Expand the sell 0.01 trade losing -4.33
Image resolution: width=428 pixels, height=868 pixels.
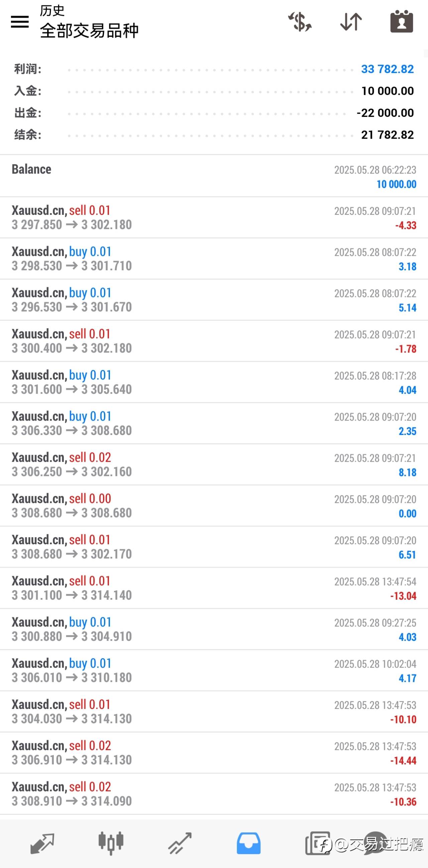click(214, 218)
